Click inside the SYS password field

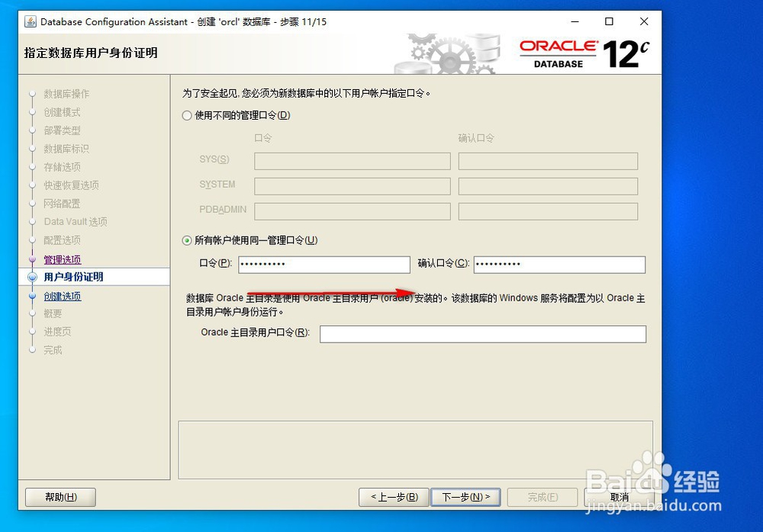351,161
